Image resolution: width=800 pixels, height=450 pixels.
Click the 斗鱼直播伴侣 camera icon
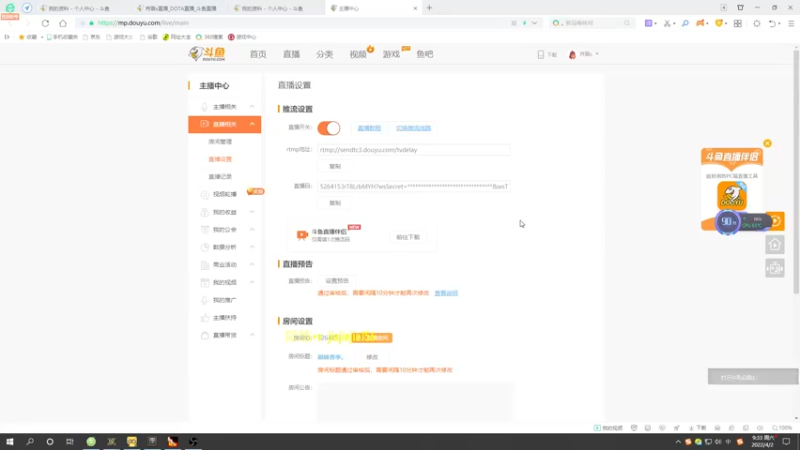tap(302, 235)
